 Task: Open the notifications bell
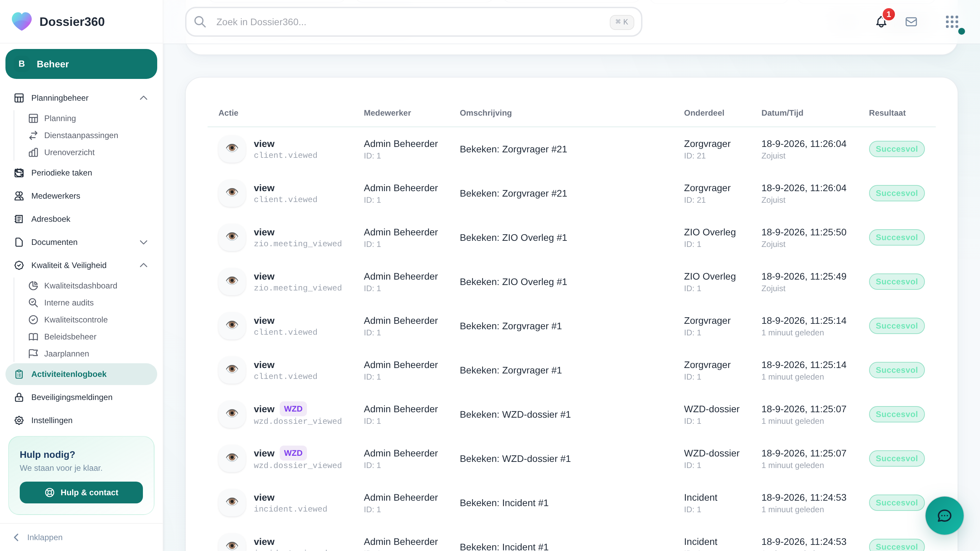click(881, 22)
